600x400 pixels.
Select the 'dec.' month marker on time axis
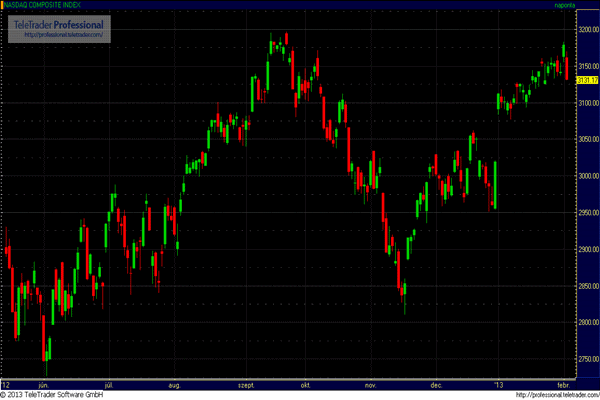pos(436,383)
